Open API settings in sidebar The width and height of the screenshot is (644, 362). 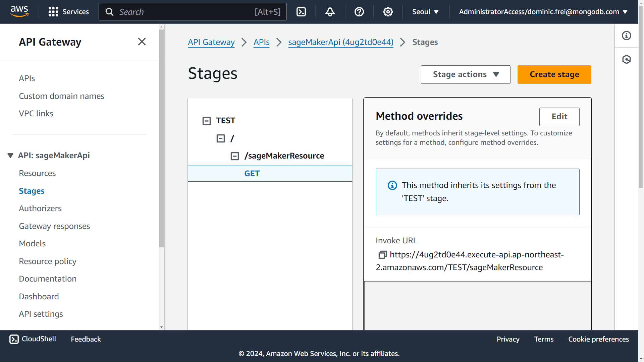click(41, 314)
